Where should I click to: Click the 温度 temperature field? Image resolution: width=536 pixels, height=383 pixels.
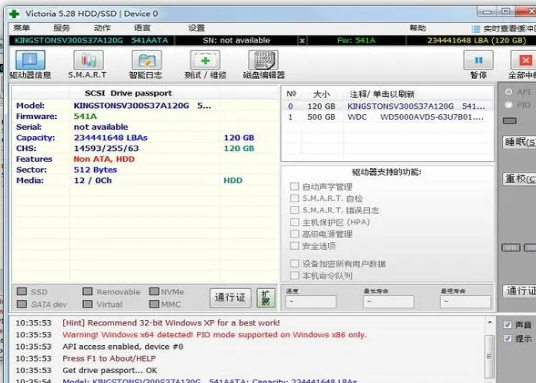[x=311, y=302]
